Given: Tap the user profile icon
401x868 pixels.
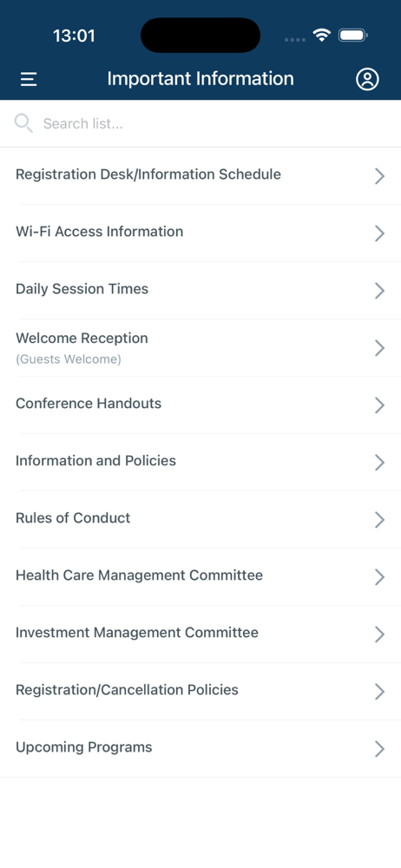Looking at the screenshot, I should point(367,80).
